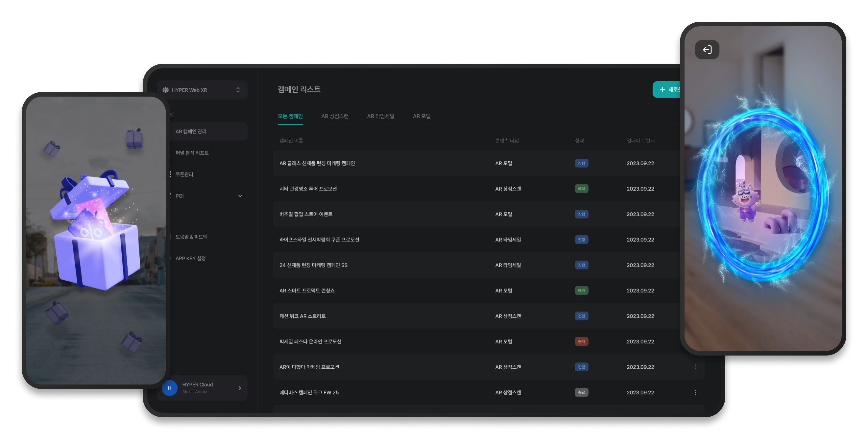
Task: Click 상태 column header
Action: [x=579, y=141]
